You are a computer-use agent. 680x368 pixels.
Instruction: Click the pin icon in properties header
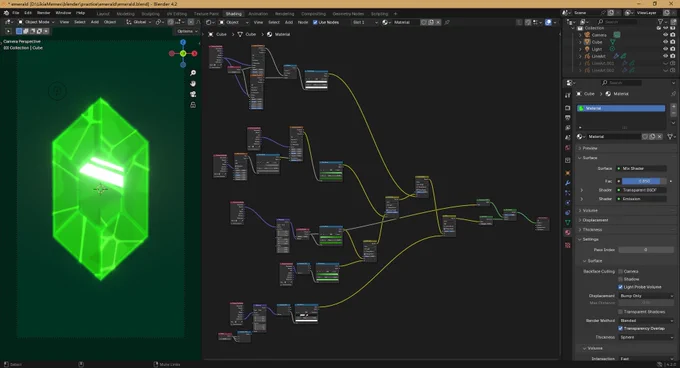(673, 94)
